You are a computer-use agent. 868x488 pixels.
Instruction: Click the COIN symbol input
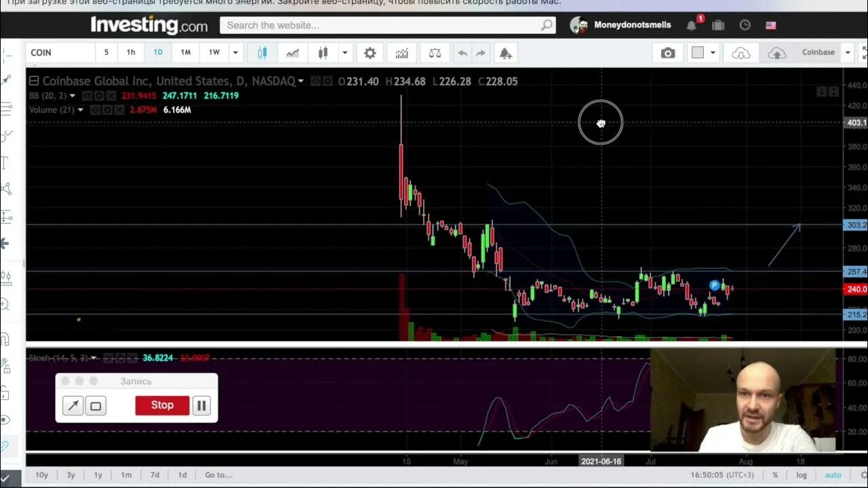coord(60,53)
